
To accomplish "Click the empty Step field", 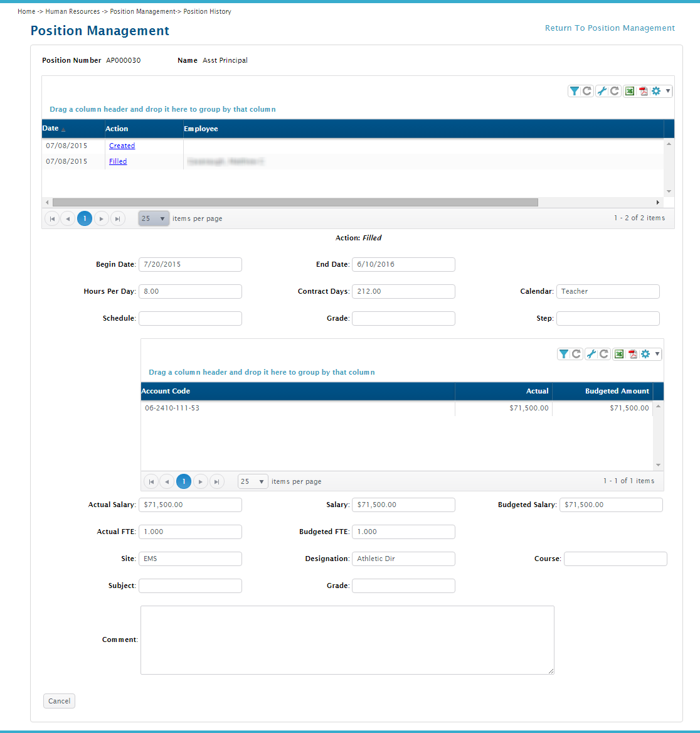I will pos(607,319).
